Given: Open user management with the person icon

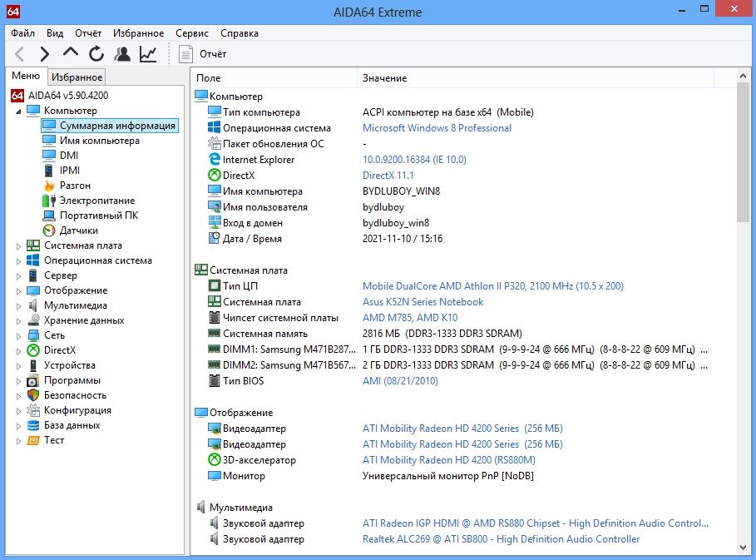Looking at the screenshot, I should point(122,54).
